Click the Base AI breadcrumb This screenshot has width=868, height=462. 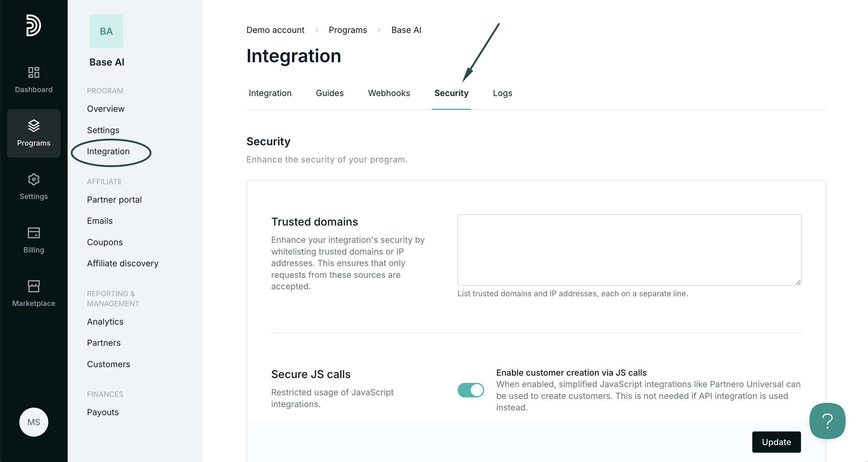pyautogui.click(x=406, y=30)
